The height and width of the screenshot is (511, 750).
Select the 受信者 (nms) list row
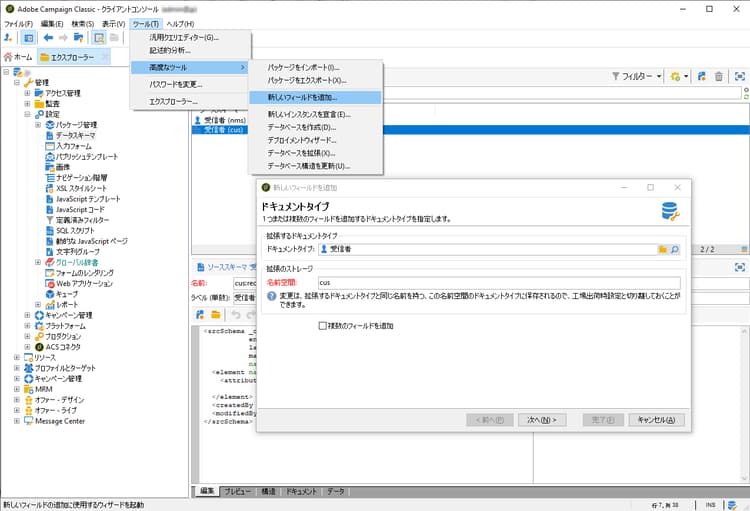tap(220, 120)
